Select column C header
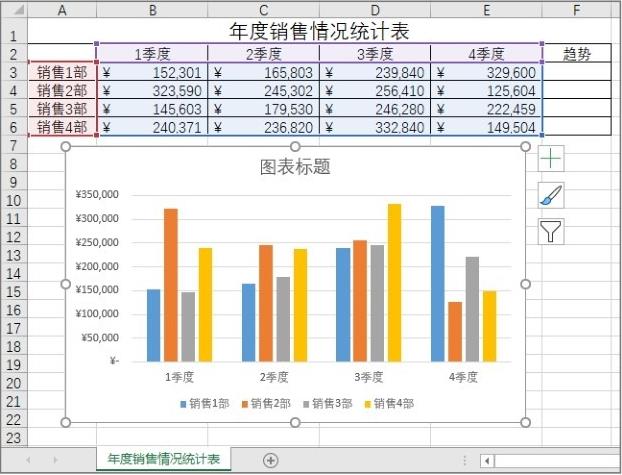Viewport: 622px width, 475px height. (x=263, y=10)
